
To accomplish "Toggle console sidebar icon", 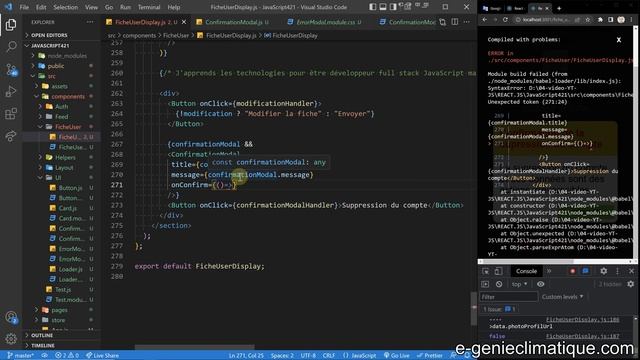I will click(x=485, y=284).
